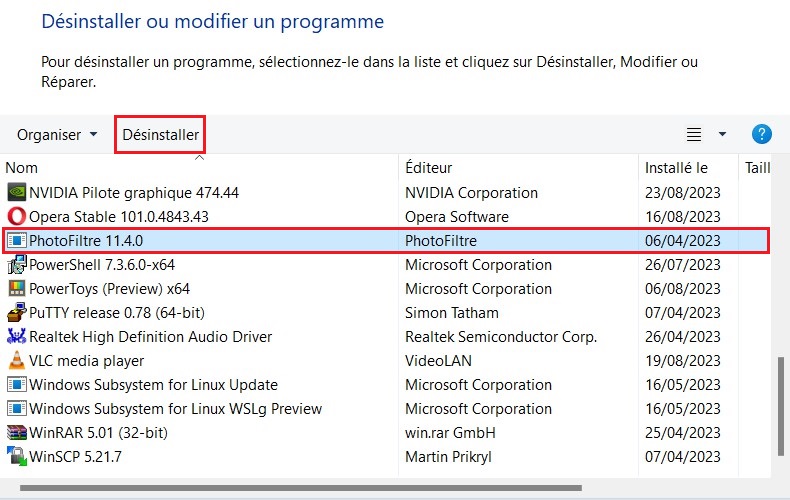
Task: Click Simon Tatham publisher cell
Action: [451, 312]
